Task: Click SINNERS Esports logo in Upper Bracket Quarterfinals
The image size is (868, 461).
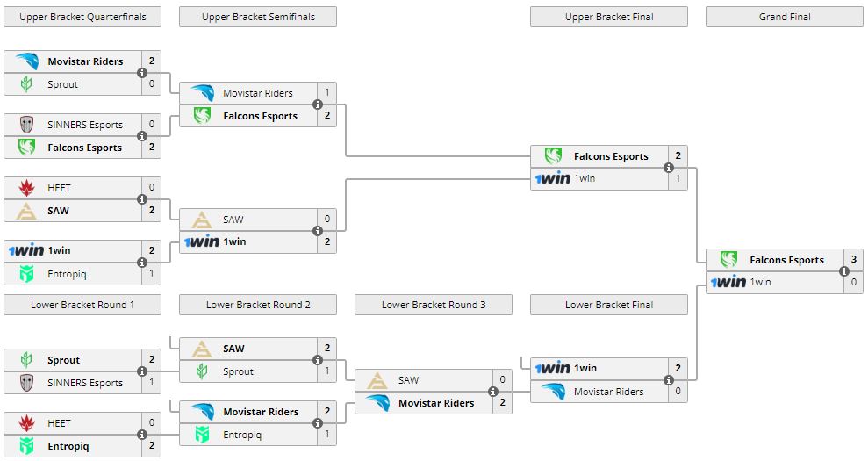Action: (x=26, y=125)
